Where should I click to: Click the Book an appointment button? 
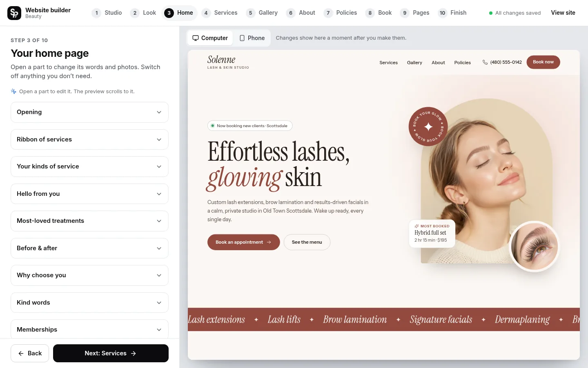click(243, 242)
